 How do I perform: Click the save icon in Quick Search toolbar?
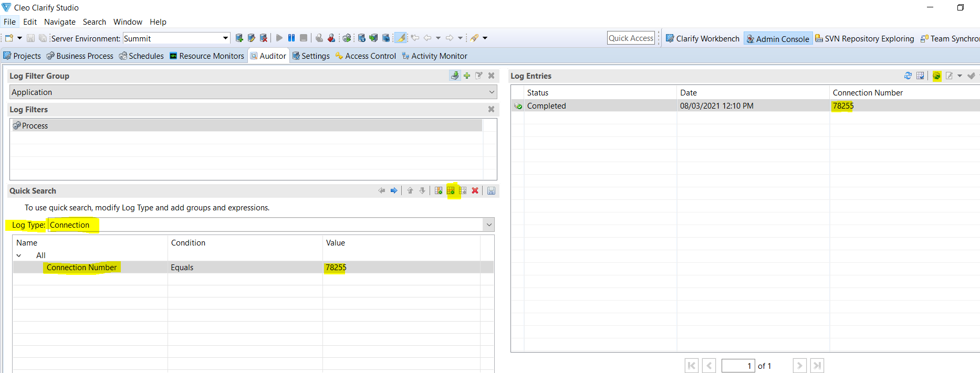tap(492, 190)
